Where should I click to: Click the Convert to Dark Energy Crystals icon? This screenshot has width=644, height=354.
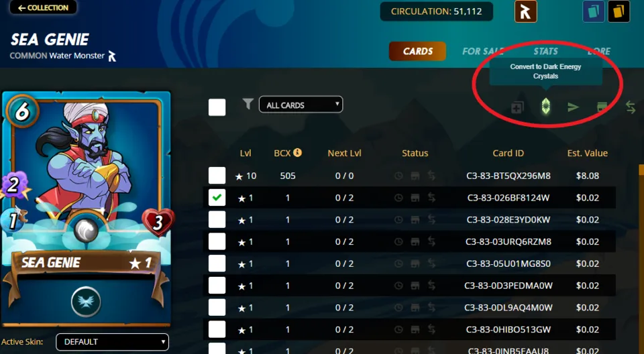tap(545, 107)
